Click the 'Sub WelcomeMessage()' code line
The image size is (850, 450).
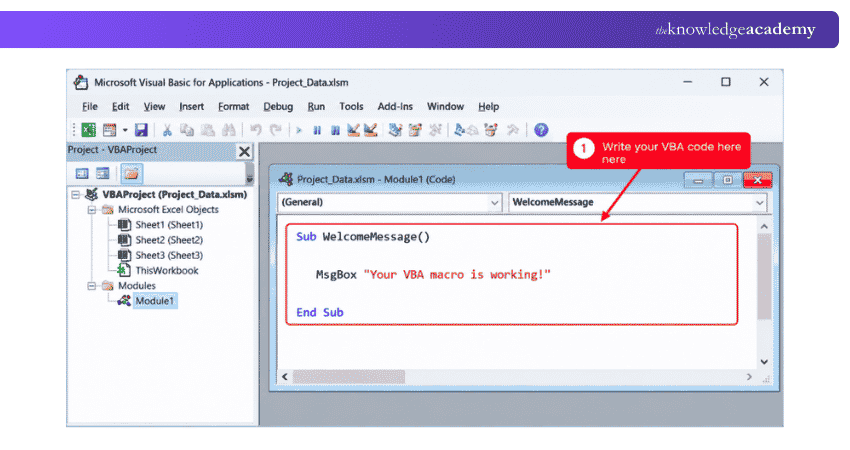coord(363,237)
